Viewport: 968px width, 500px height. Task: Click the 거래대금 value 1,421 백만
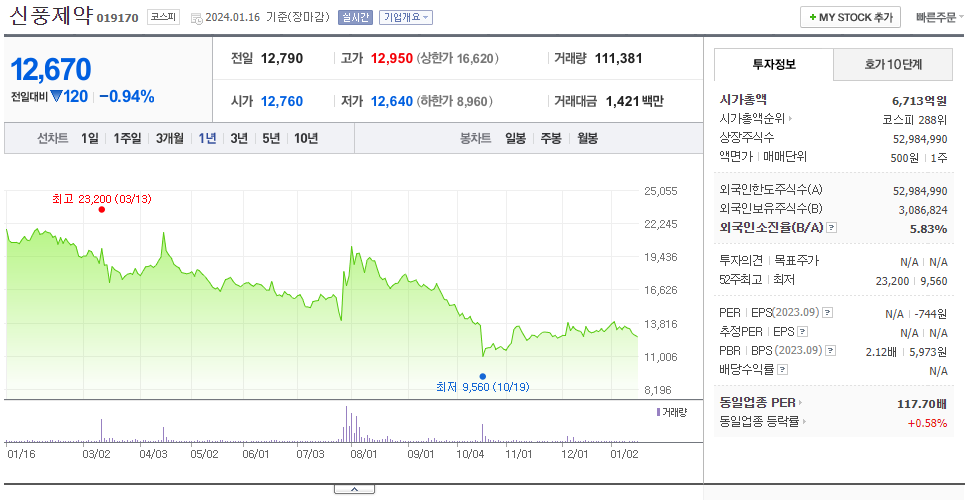click(x=635, y=101)
